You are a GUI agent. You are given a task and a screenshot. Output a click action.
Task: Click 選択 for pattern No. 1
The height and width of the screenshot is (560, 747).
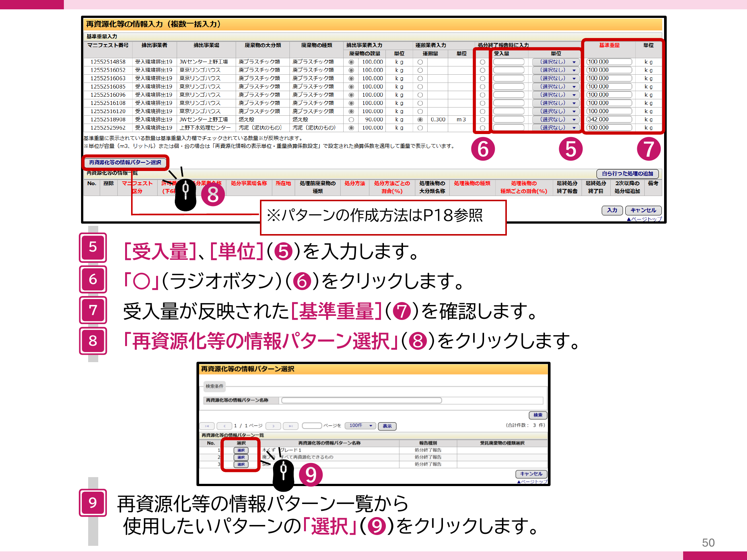[241, 450]
